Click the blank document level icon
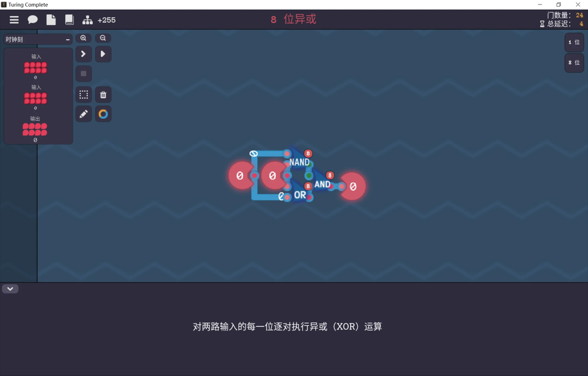 (x=51, y=20)
